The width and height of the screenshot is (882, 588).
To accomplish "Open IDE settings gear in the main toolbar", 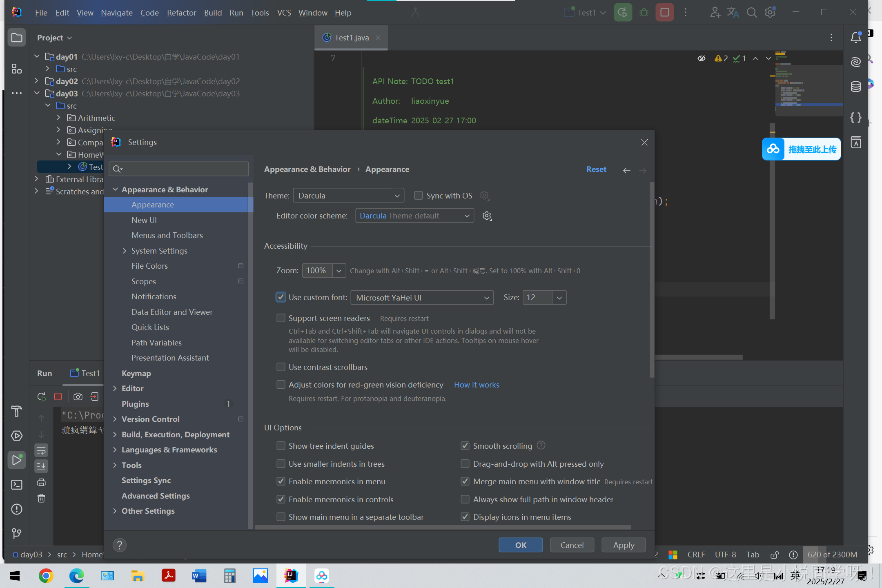I will click(770, 13).
